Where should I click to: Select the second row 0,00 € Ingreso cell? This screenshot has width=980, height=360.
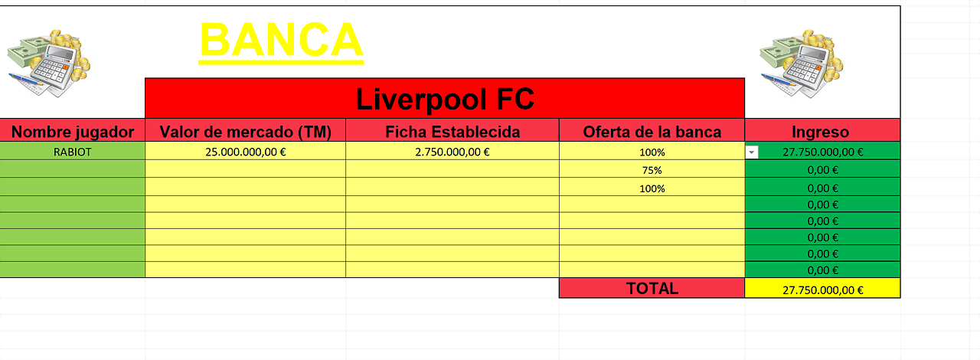[823, 169]
